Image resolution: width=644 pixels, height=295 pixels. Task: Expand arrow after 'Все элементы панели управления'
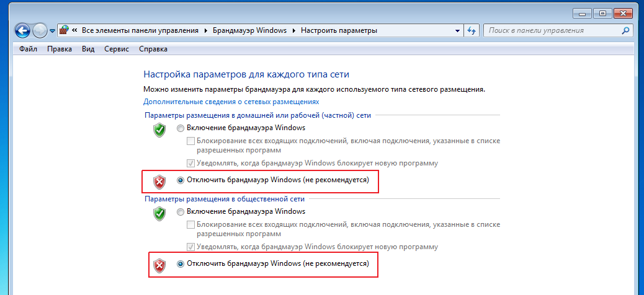click(x=205, y=30)
